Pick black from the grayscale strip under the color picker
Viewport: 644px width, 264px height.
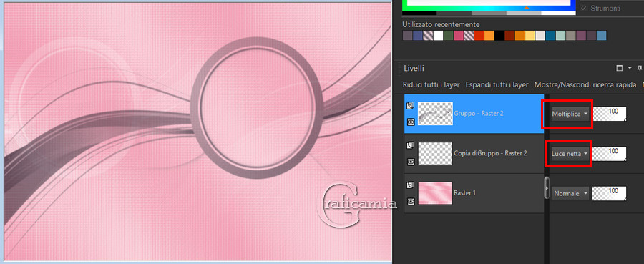coord(419,14)
